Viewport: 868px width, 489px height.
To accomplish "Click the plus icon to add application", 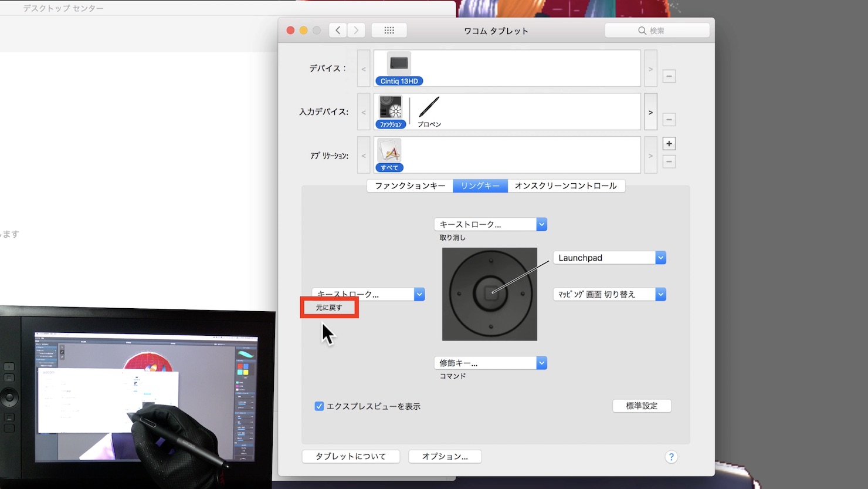I will pyautogui.click(x=669, y=144).
